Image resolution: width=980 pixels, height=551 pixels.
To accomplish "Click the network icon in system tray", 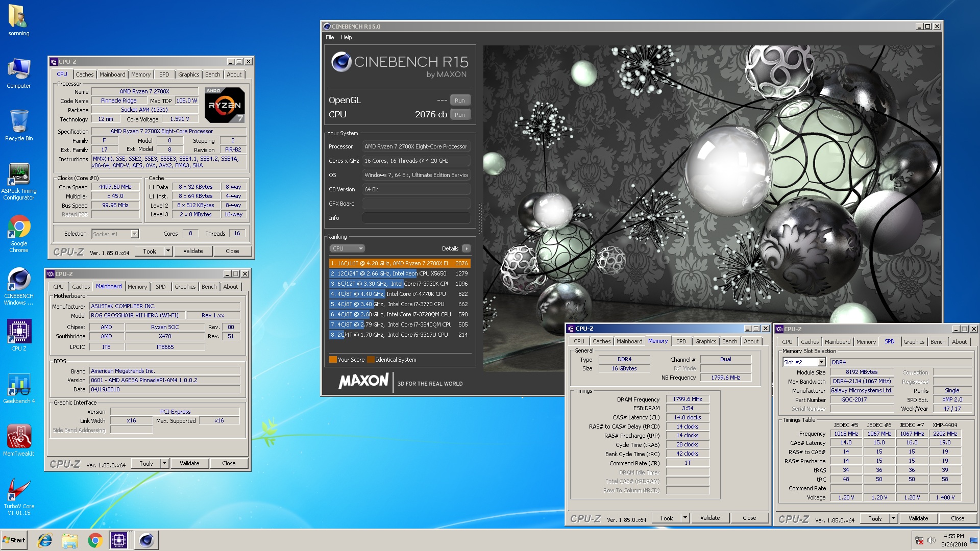I will (919, 540).
